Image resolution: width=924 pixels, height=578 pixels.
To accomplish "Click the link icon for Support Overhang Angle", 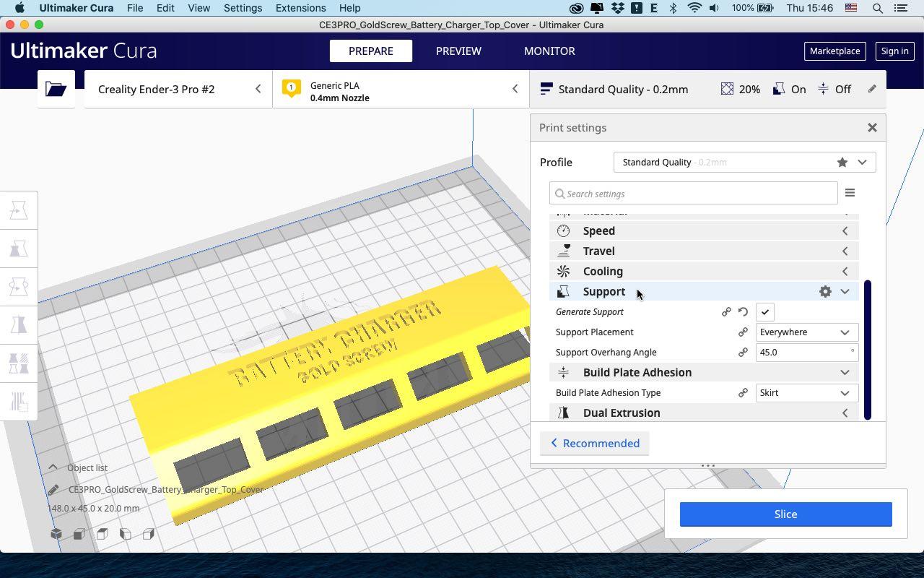I will point(743,353).
